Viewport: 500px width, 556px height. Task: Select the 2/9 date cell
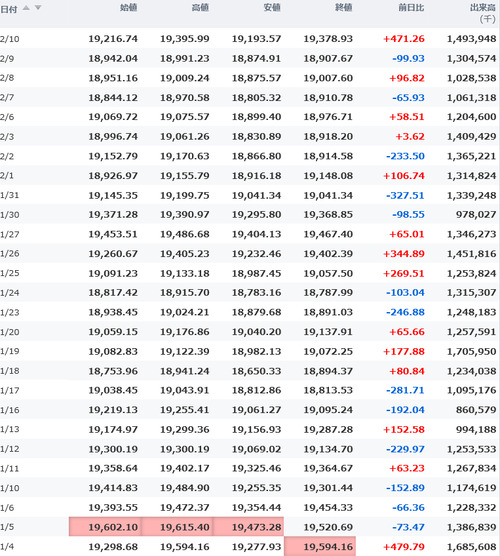click(x=7, y=59)
